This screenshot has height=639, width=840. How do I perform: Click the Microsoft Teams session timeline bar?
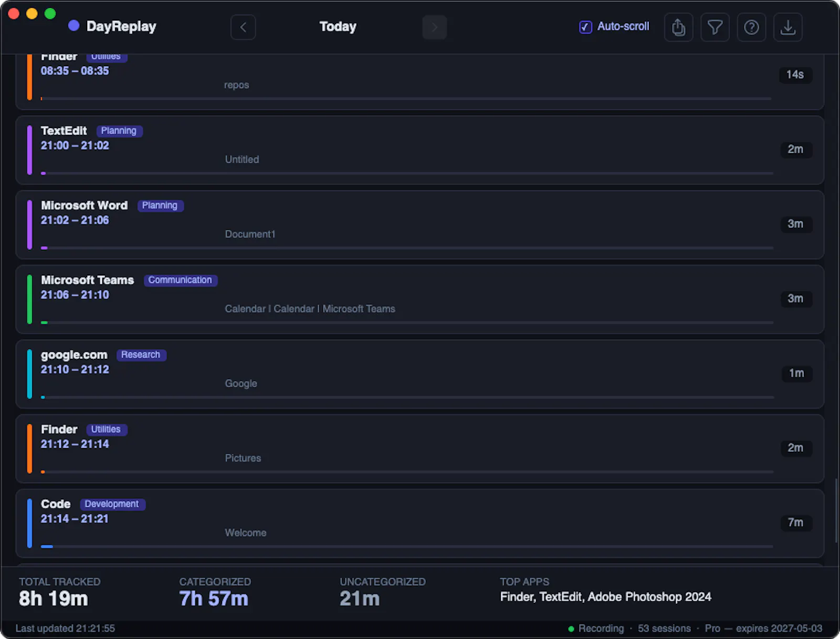click(x=407, y=323)
